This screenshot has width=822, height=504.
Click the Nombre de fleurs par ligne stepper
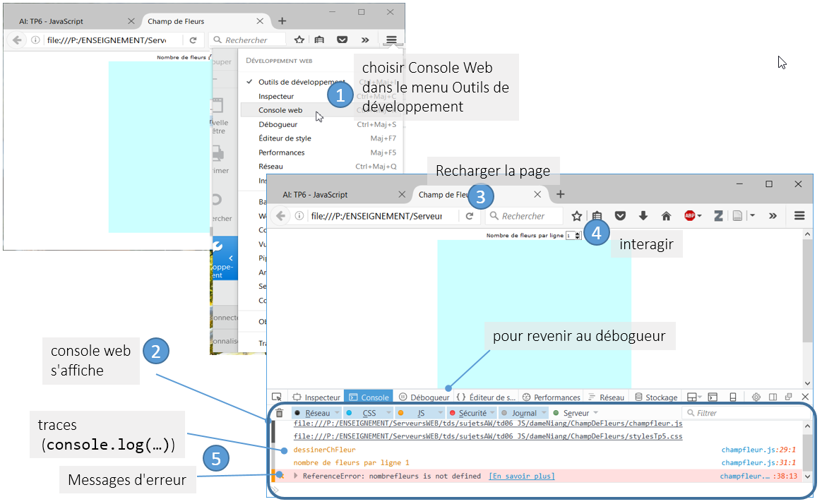[578, 236]
